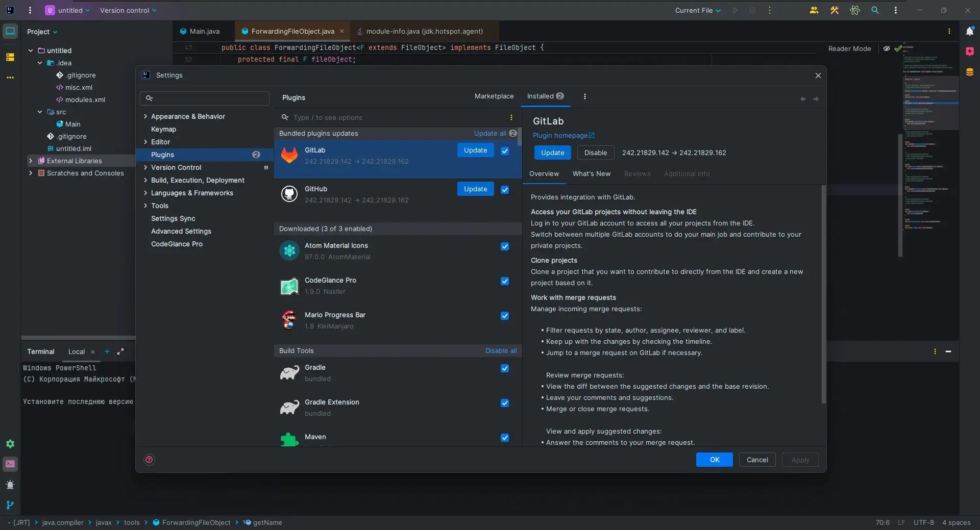Viewport: 980px width, 530px height.
Task: Click the help question mark icon
Action: [149, 460]
